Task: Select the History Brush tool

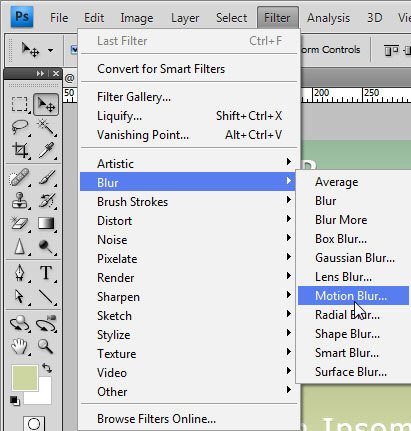Action: coord(46,200)
